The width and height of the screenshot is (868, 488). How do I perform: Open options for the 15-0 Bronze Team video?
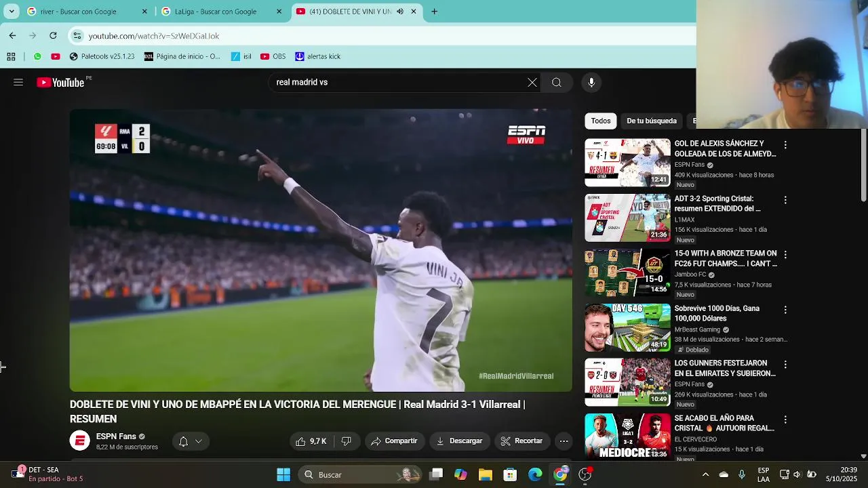click(785, 255)
